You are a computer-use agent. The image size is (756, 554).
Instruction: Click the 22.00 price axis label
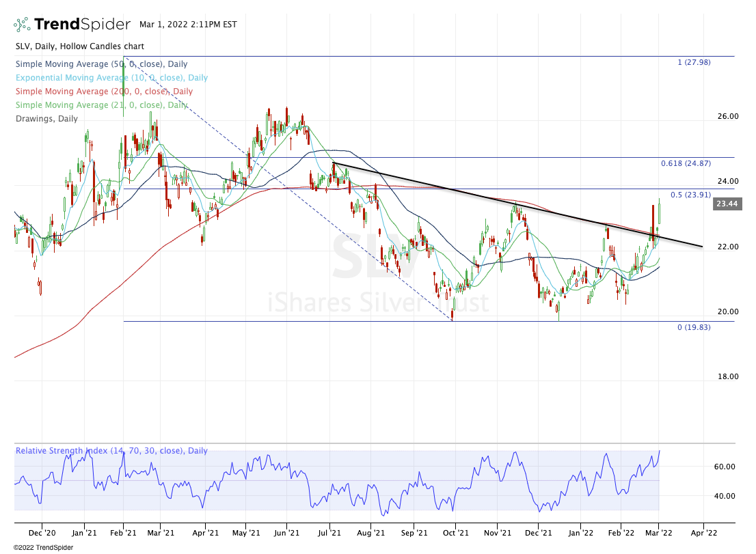[727, 247]
